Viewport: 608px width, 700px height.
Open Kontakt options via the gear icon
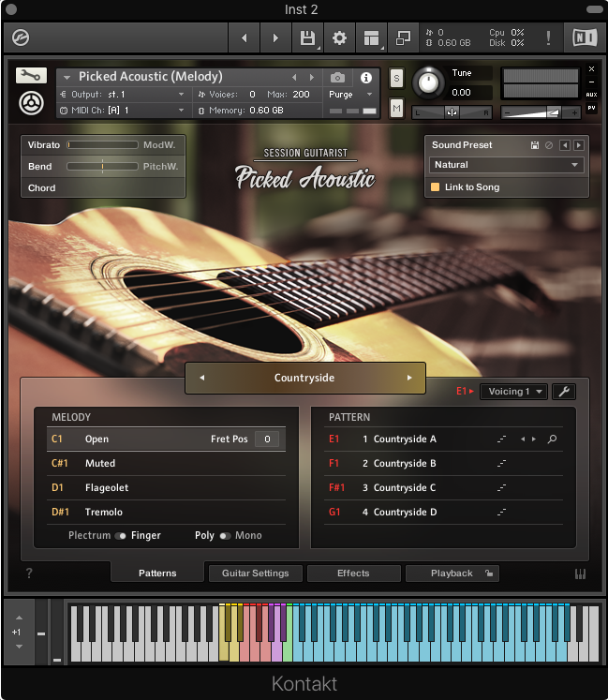pos(339,37)
